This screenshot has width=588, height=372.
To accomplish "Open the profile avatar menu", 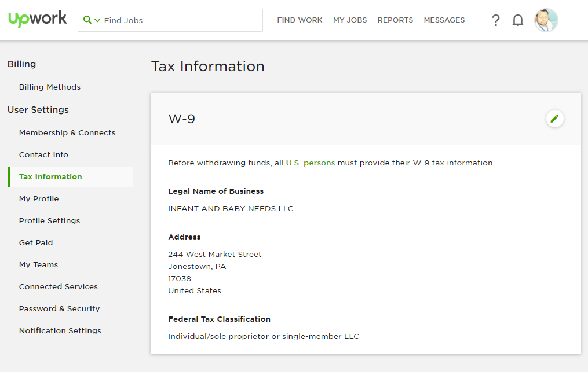I will 546,20.
